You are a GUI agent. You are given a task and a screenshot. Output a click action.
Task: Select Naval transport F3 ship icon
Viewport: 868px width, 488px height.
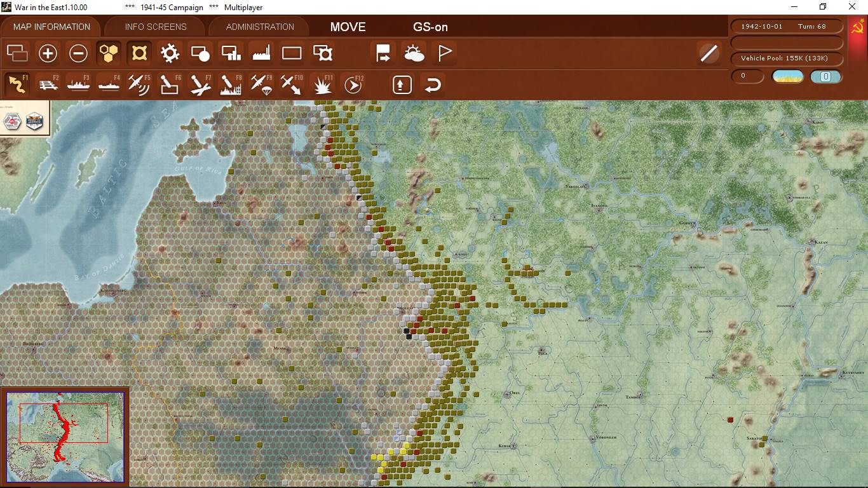[78, 84]
